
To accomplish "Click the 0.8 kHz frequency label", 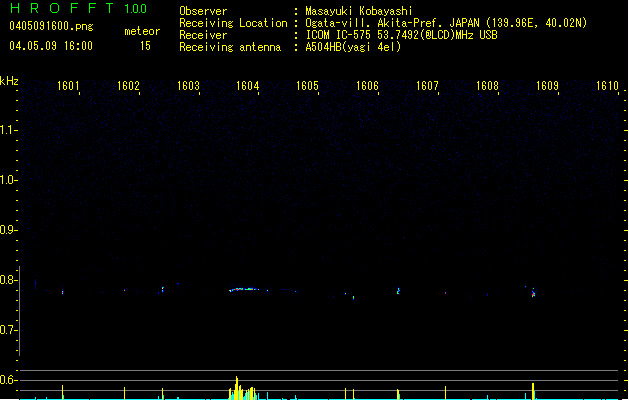I will tap(7, 280).
